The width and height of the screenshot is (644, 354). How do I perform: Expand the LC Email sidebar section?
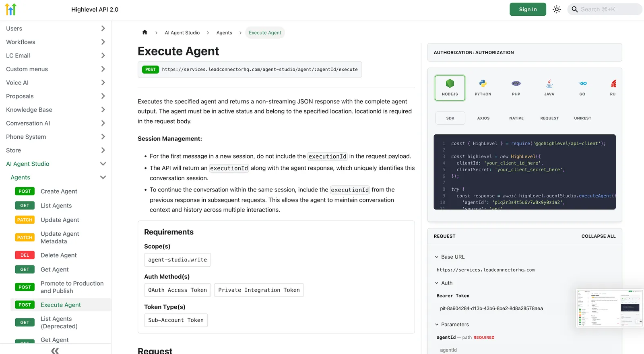[x=103, y=56]
